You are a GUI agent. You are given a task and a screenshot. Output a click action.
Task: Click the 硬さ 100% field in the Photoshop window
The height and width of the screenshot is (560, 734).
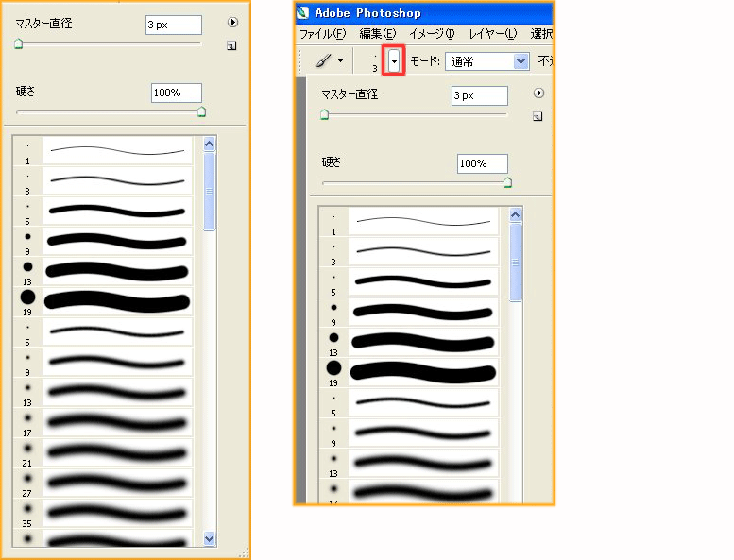482,163
